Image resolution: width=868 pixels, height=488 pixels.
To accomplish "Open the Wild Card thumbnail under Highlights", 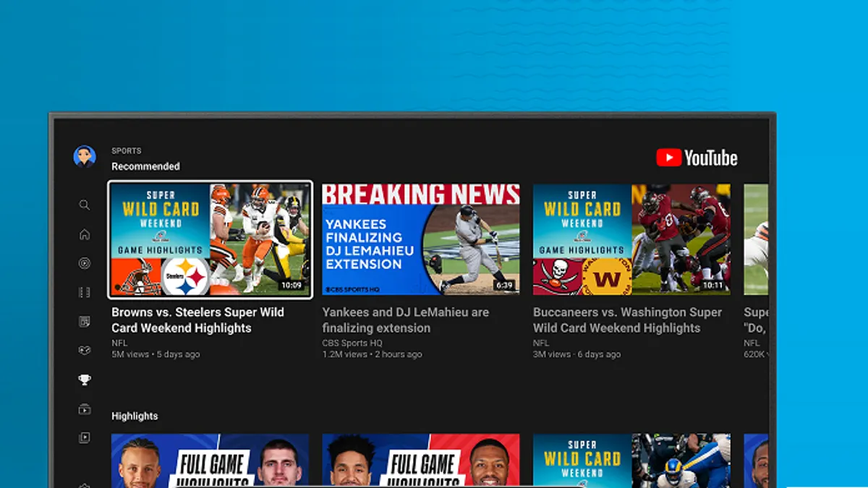I will tap(631, 461).
